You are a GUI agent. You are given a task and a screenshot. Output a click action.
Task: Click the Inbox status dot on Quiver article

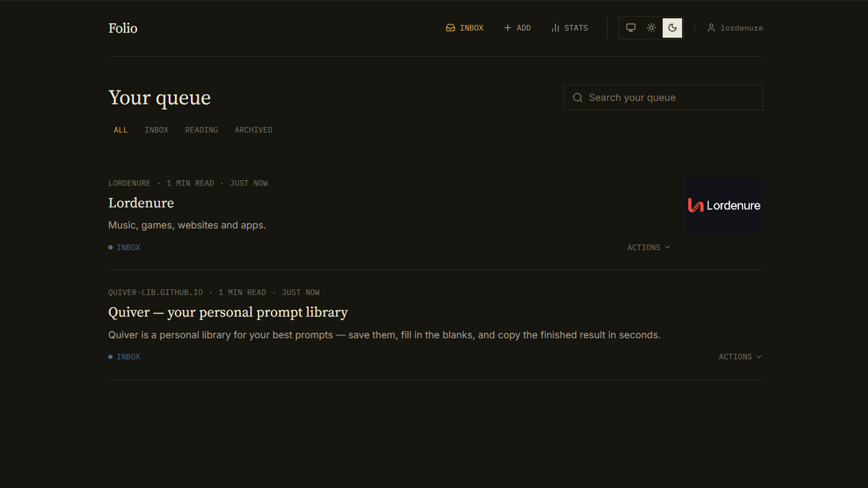(x=111, y=357)
